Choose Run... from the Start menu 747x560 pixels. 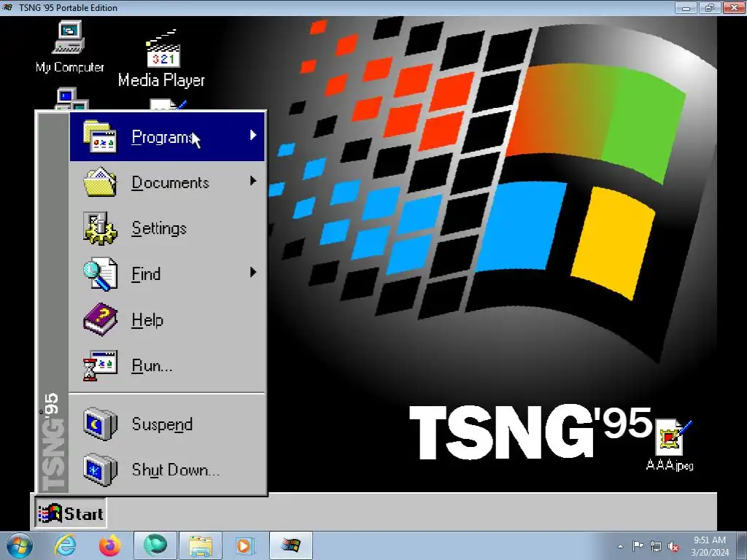[x=167, y=366]
